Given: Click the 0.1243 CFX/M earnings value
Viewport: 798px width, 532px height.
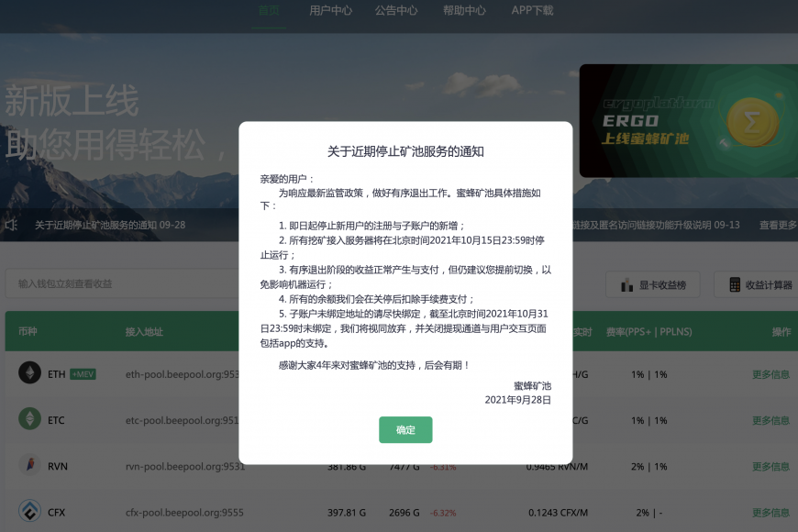Looking at the screenshot, I should 558,513.
